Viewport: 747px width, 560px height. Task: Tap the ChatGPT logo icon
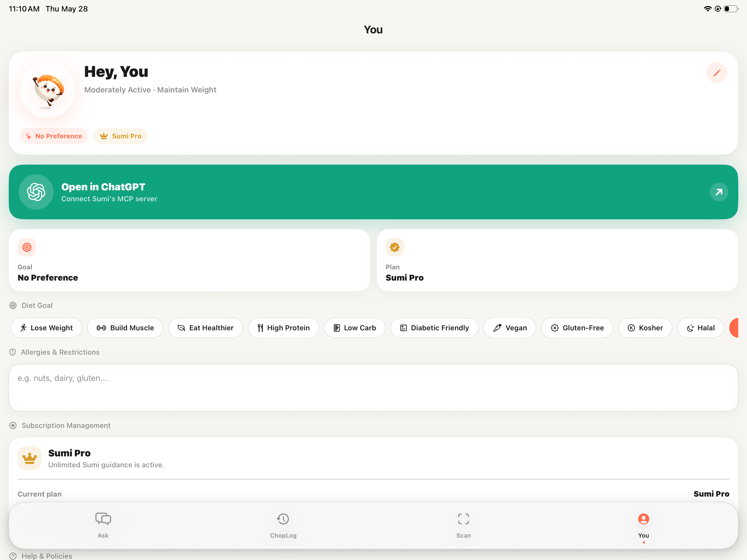click(36, 192)
